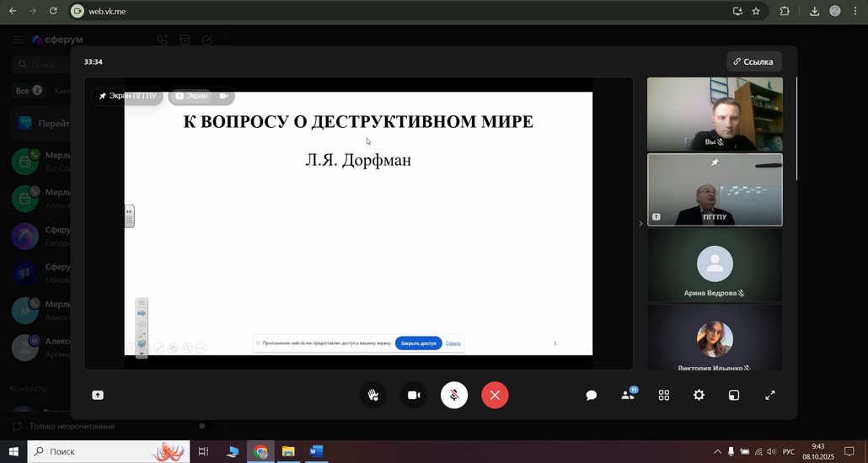Minimize call to picture-in-picture
The height and width of the screenshot is (463, 868).
pyautogui.click(x=734, y=396)
